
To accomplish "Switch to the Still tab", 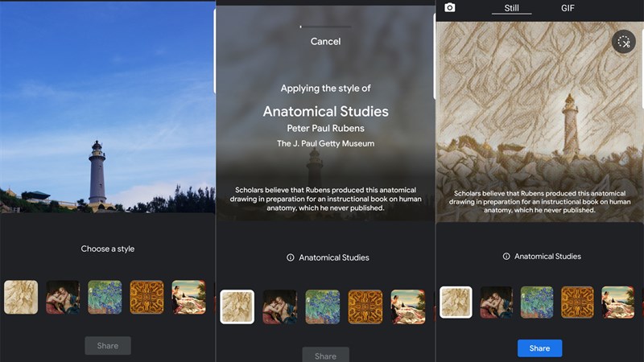I will 511,8.
